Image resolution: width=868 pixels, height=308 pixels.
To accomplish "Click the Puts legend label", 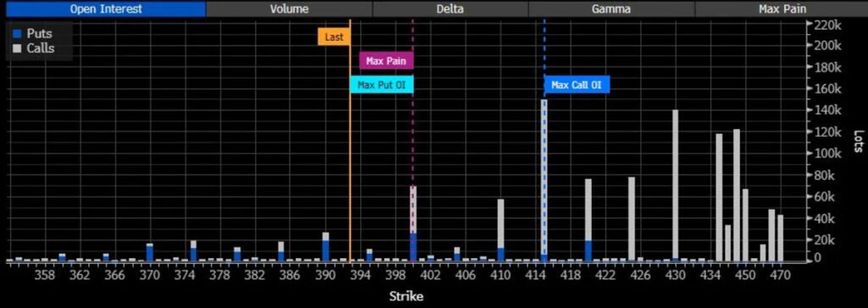I will click(x=39, y=34).
